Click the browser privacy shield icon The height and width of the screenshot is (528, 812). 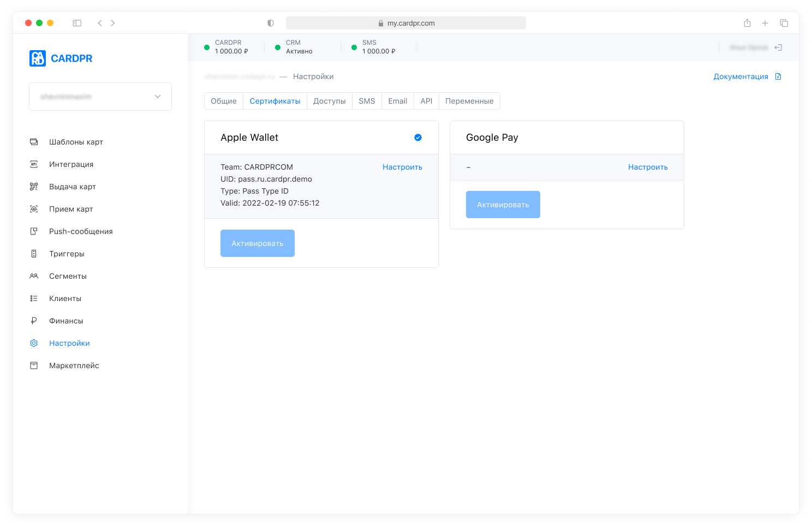click(270, 23)
